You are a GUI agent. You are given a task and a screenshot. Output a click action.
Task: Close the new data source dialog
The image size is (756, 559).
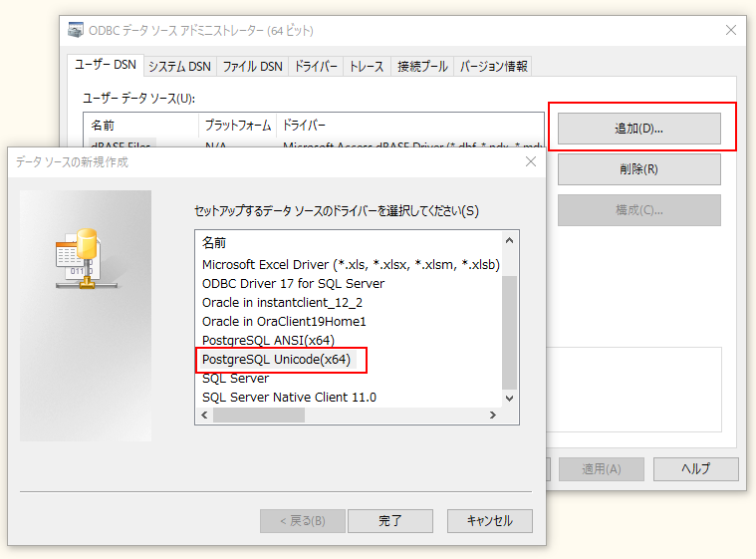coord(530,161)
